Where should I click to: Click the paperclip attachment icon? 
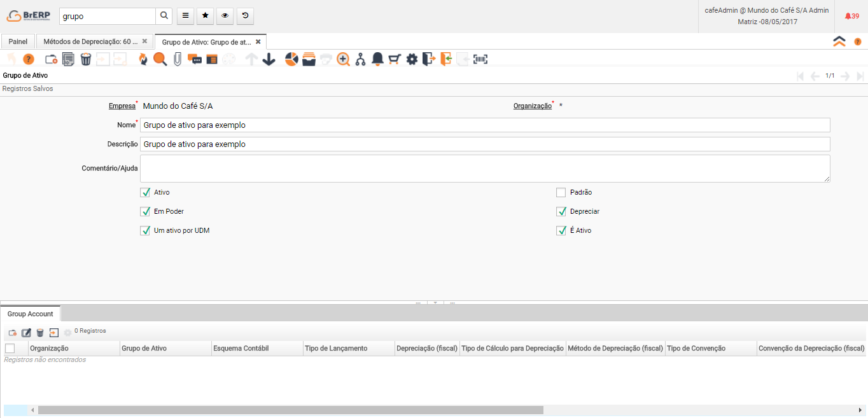tap(178, 59)
